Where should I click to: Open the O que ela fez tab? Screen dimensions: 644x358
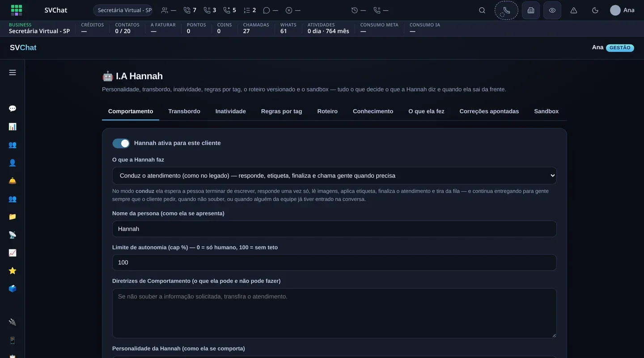426,111
